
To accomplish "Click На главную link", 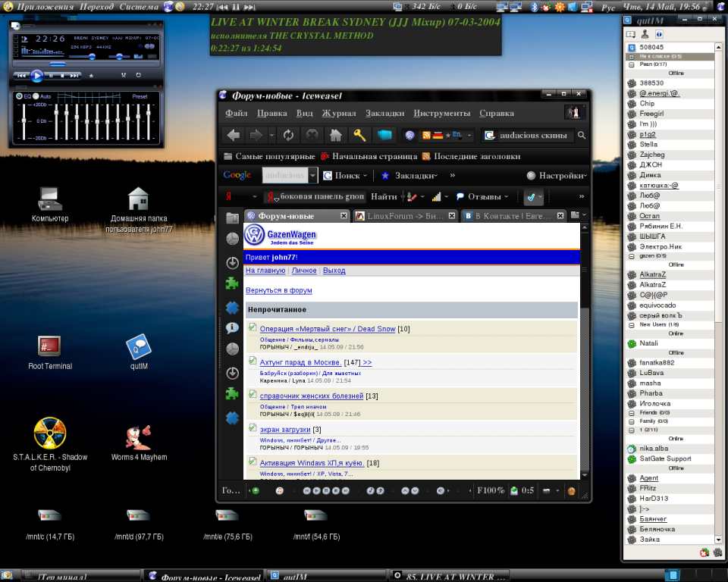I will click(x=265, y=271).
